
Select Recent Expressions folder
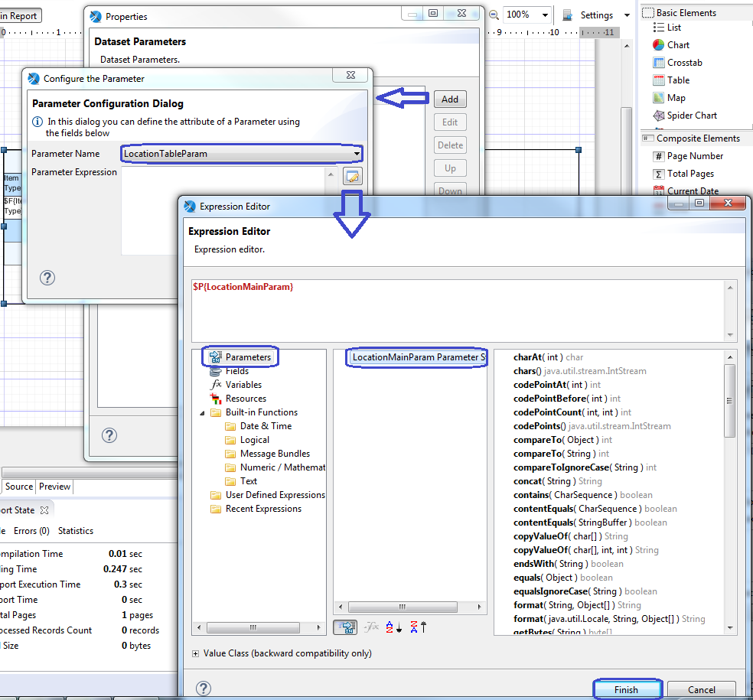point(256,509)
